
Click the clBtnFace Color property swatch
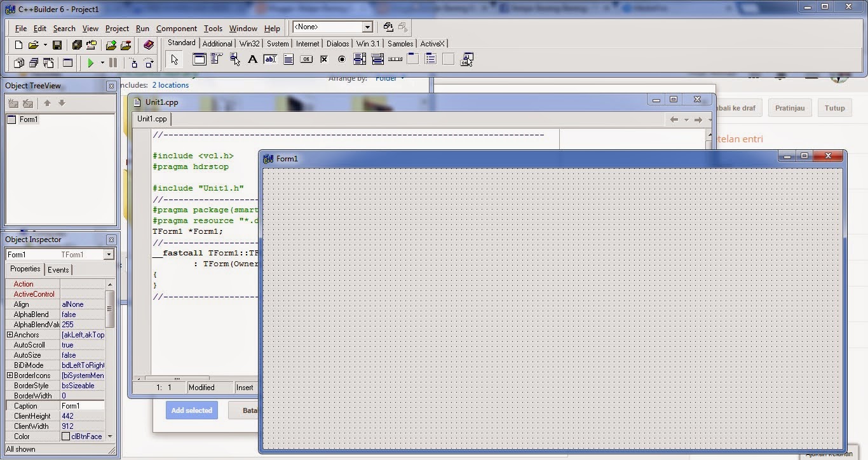coord(65,436)
